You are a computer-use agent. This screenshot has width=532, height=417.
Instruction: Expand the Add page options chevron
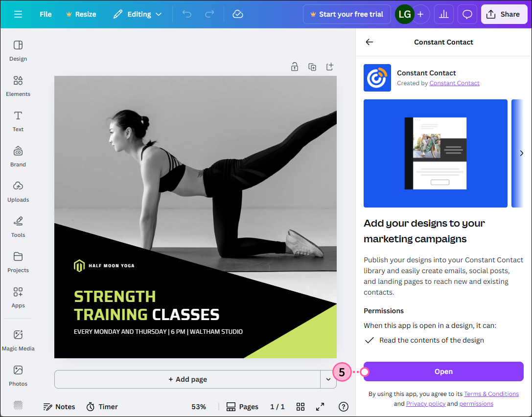click(x=328, y=379)
